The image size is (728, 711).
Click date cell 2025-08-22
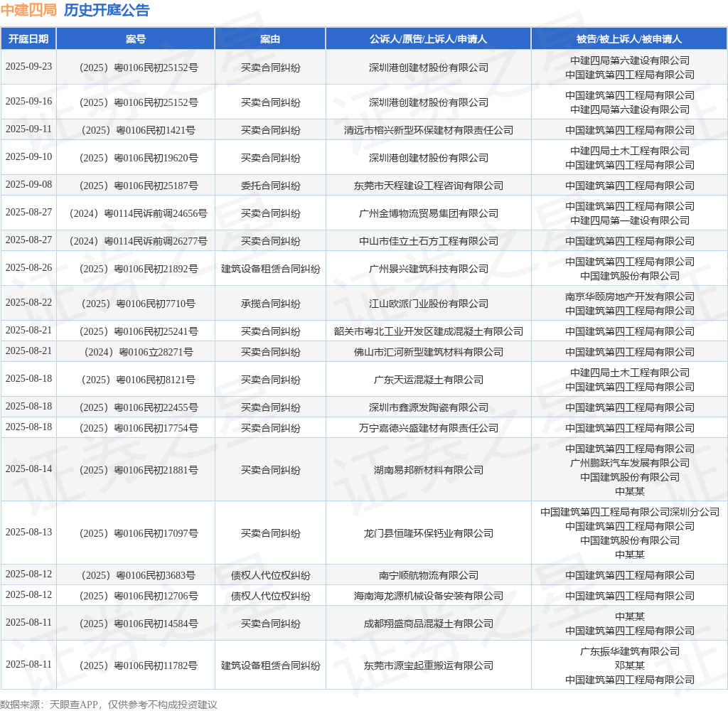(28, 303)
